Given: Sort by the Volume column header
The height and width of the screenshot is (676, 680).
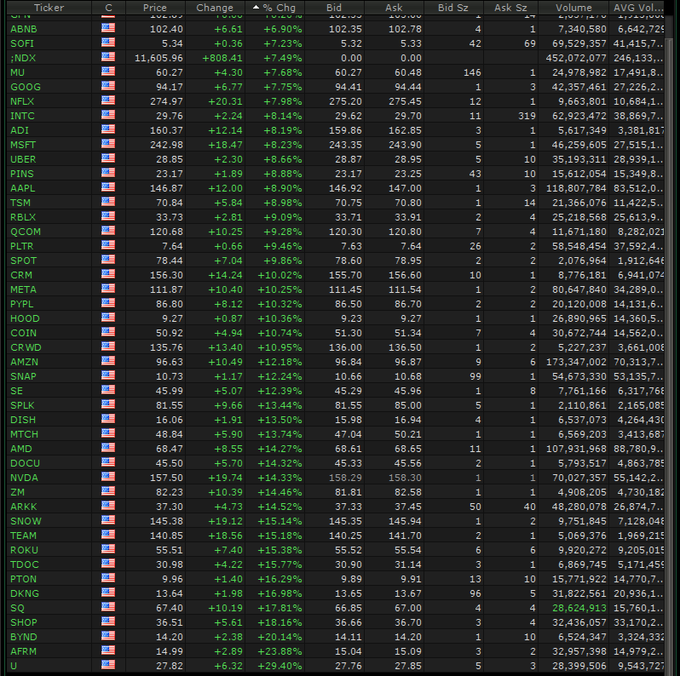Looking at the screenshot, I should pyautogui.click(x=572, y=8).
